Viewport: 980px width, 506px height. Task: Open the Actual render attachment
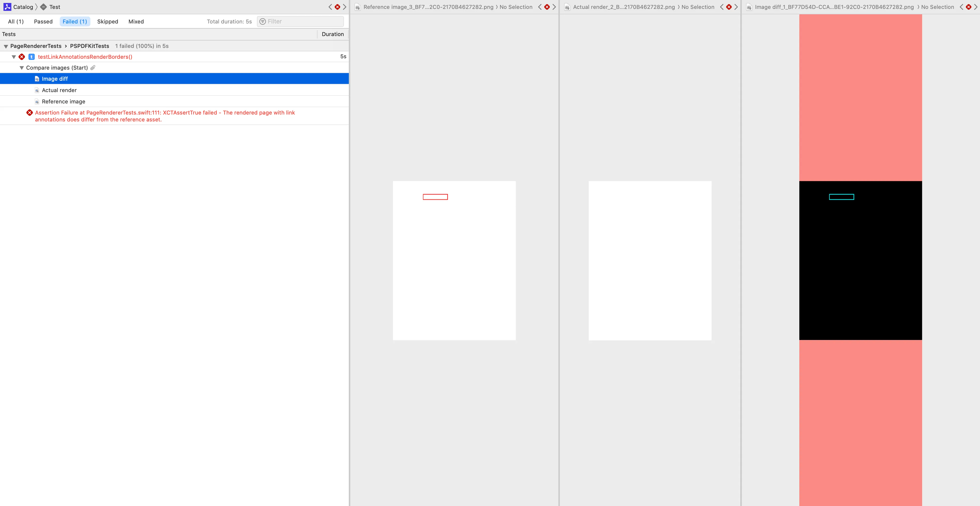coord(59,90)
